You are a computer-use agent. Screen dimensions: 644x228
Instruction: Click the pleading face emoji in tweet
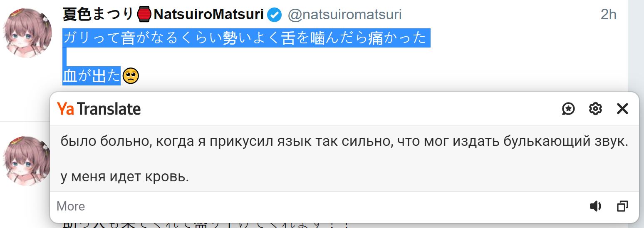131,76
